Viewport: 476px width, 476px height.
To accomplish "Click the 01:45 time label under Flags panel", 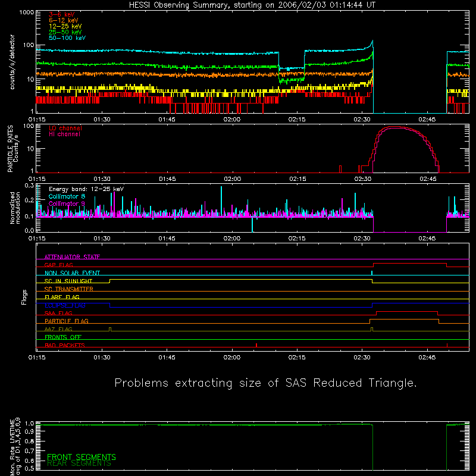I will (167, 358).
